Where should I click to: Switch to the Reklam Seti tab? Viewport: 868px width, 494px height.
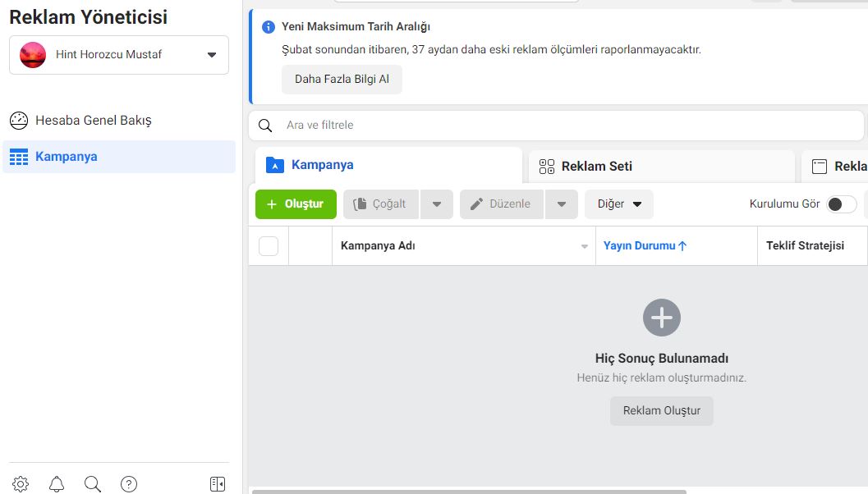coord(662,167)
